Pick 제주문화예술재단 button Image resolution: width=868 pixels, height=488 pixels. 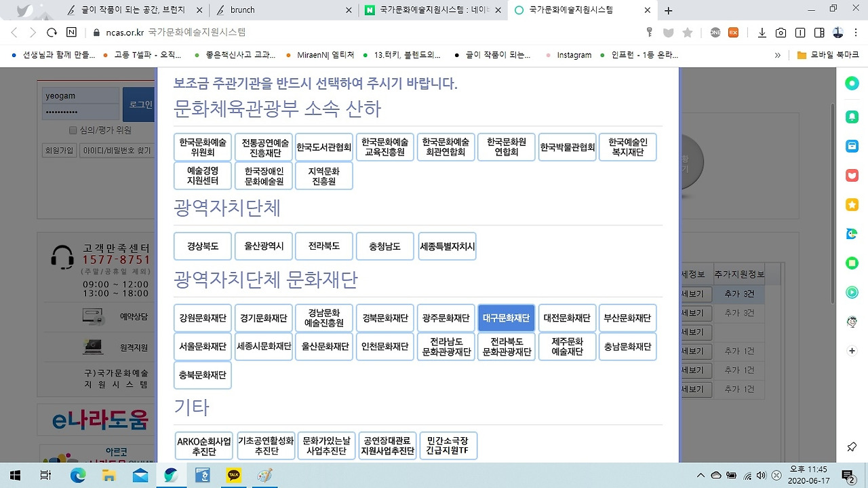tap(567, 346)
